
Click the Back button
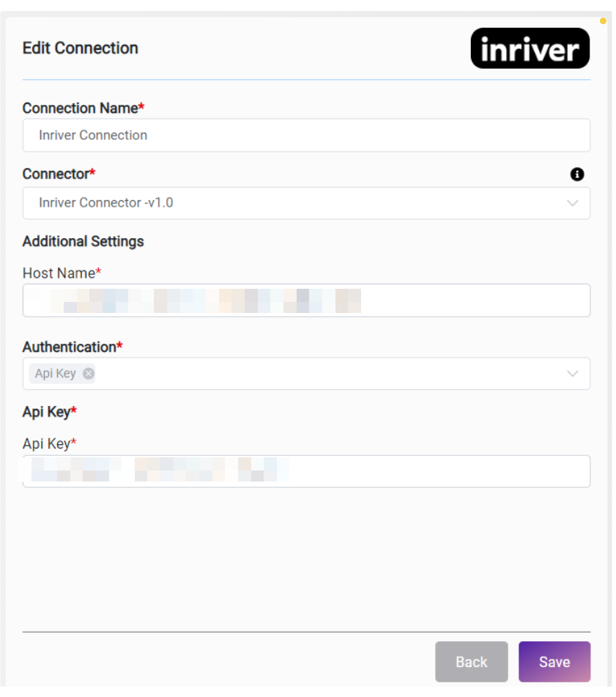471,662
